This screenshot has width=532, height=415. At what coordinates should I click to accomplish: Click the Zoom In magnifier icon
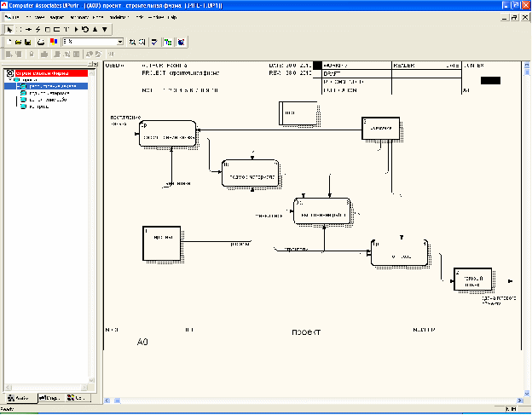133,41
